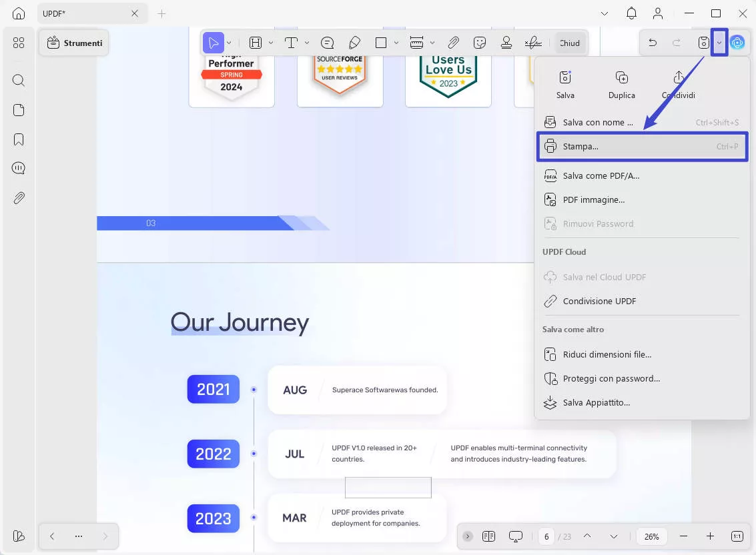Expand the shape tool options arrow
Viewport: 756px width, 555px height.
click(396, 43)
